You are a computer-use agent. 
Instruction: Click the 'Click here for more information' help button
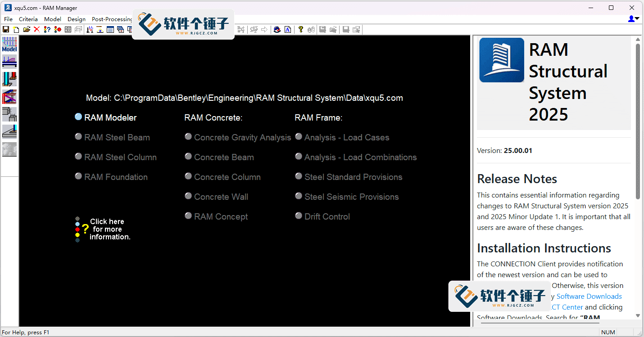click(x=103, y=229)
